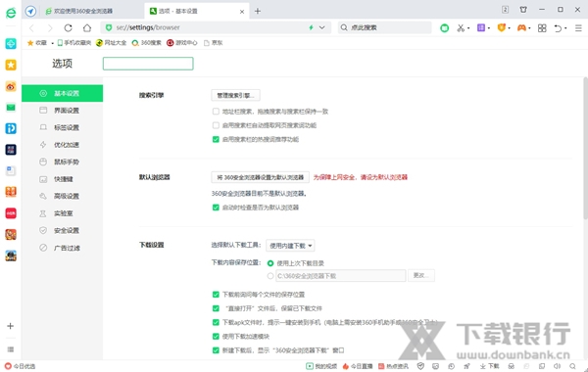Open 今日优选 in the status bar
This screenshot has height=372, width=588.
pyautogui.click(x=20, y=366)
